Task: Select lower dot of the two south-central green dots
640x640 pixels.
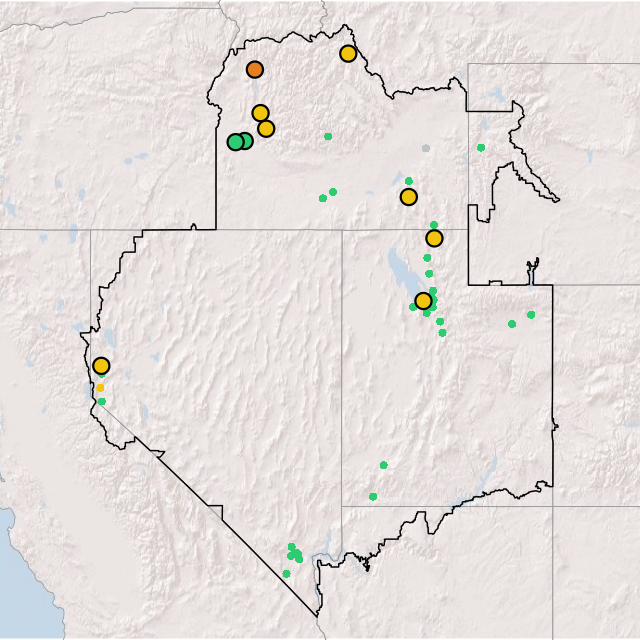Action: click(x=373, y=496)
